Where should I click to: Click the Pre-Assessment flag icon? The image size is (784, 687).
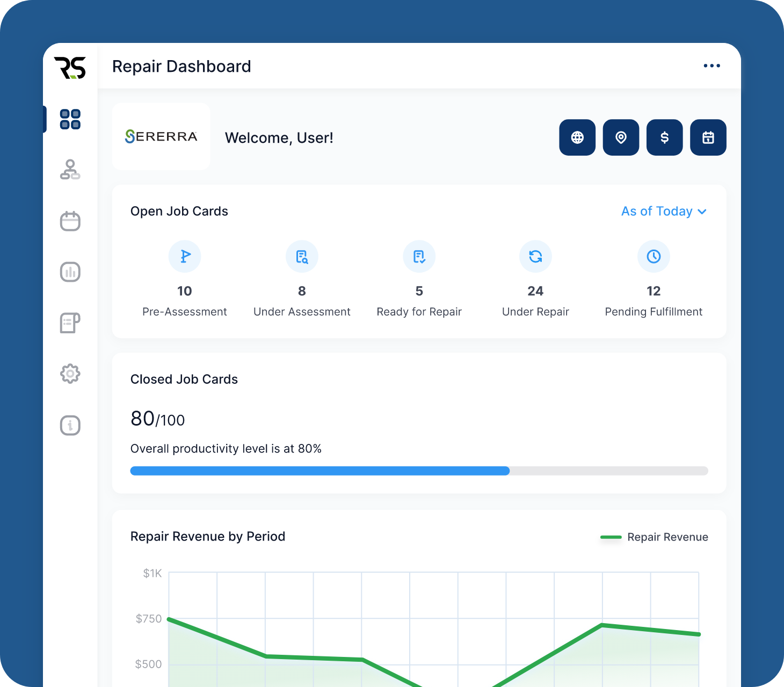185,257
